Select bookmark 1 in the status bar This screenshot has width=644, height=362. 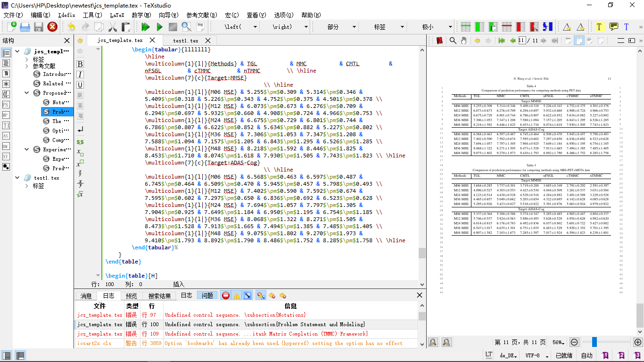point(605,354)
